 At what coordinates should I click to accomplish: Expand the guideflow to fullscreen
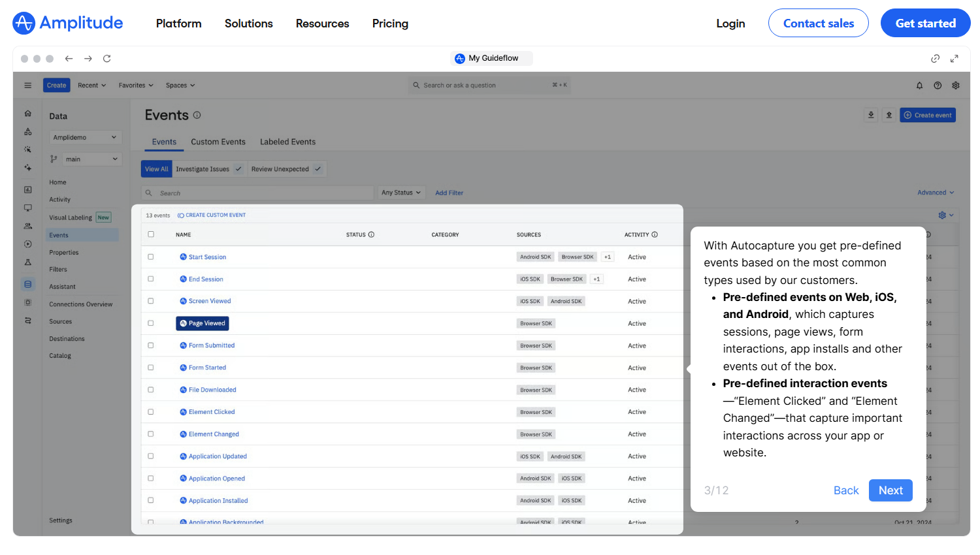point(955,59)
